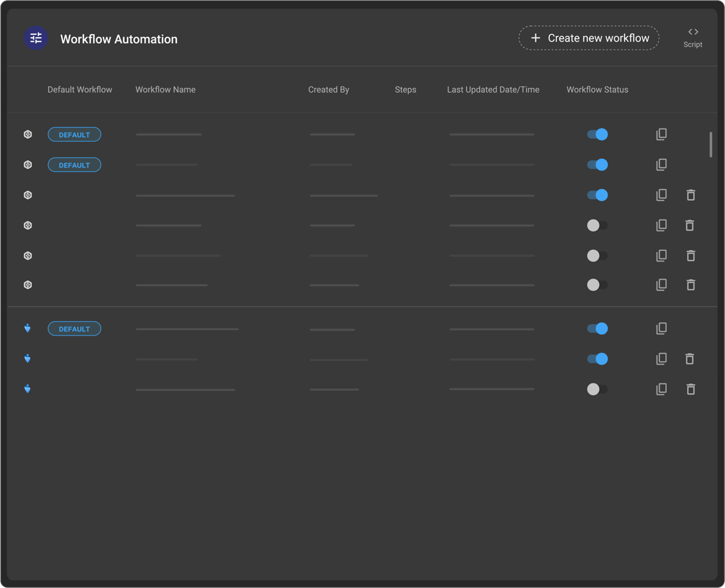This screenshot has width=725, height=588.
Task: Click the Workflow Status column header
Action: point(597,89)
